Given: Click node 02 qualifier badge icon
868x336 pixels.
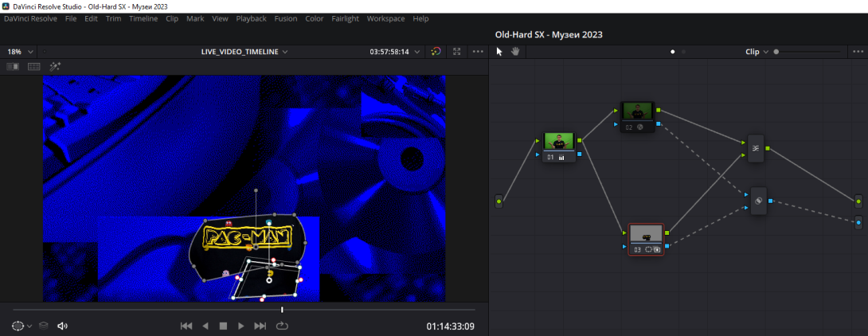Looking at the screenshot, I should 640,127.
